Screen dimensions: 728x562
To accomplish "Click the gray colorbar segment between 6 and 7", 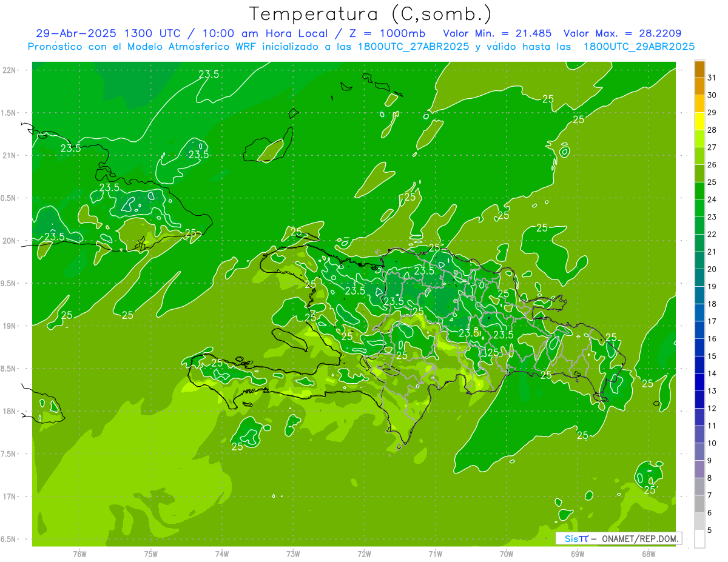I will point(699,504).
